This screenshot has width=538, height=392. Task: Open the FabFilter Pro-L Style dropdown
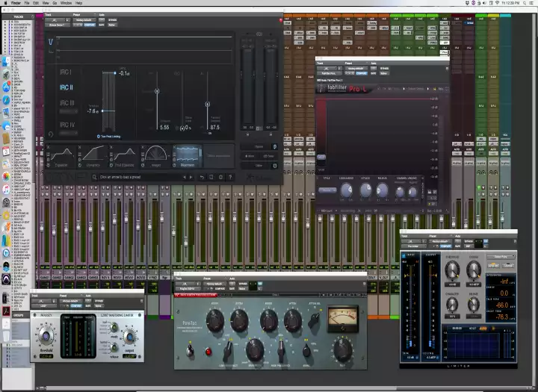(x=327, y=190)
